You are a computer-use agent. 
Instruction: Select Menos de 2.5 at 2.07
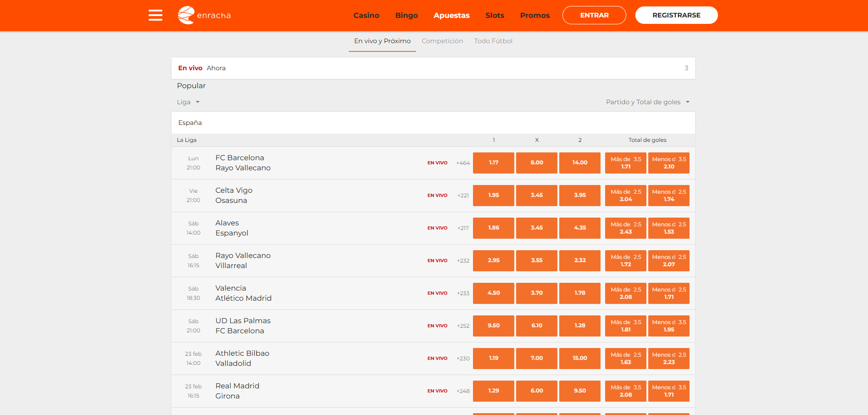pyautogui.click(x=669, y=261)
